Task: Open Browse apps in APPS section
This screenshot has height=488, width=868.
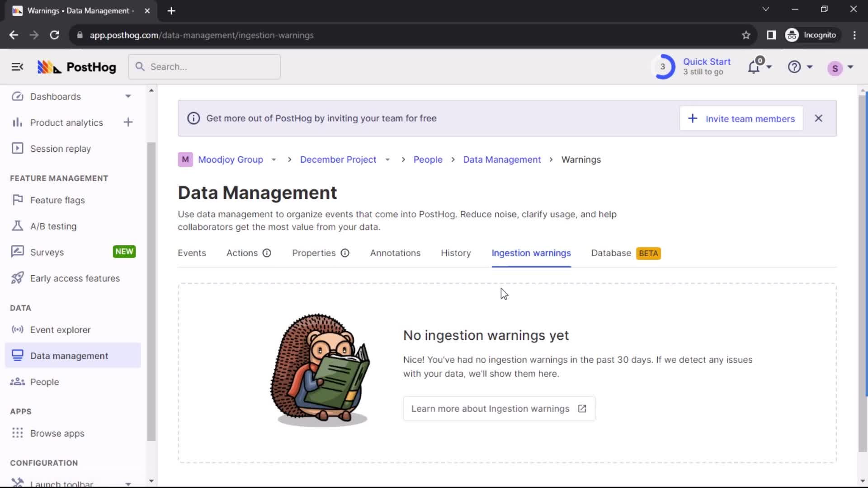Action: pos(57,433)
